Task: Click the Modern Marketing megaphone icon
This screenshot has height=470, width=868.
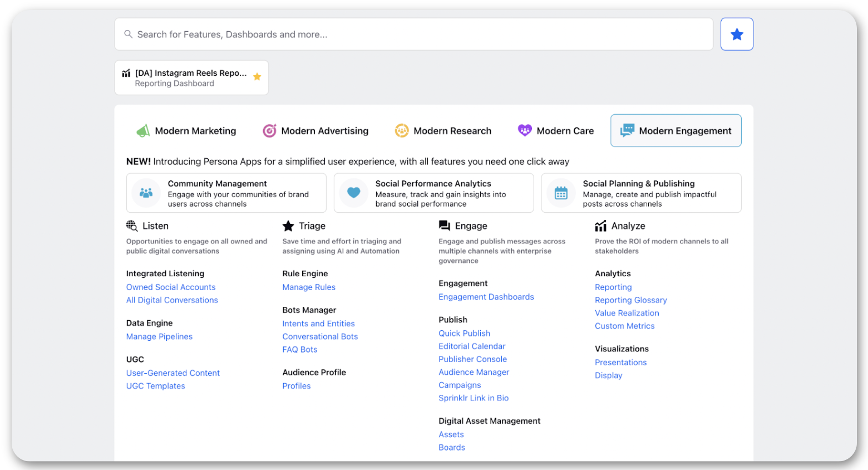Action: point(143,131)
